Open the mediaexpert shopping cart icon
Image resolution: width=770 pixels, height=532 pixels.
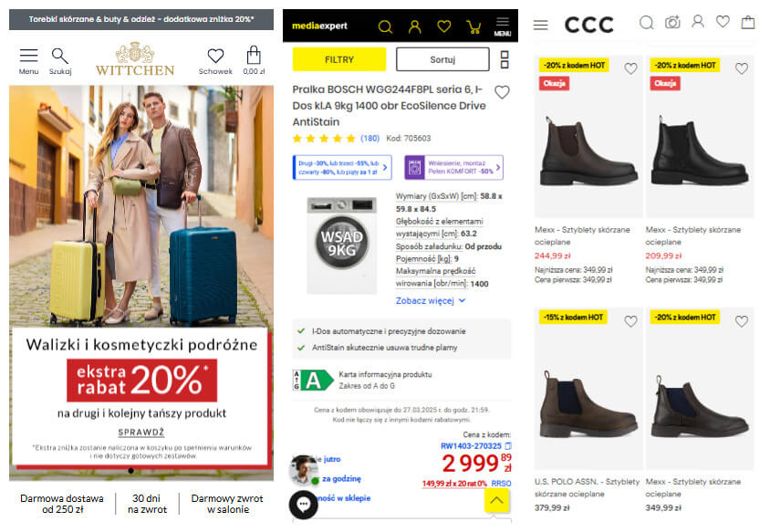click(473, 26)
